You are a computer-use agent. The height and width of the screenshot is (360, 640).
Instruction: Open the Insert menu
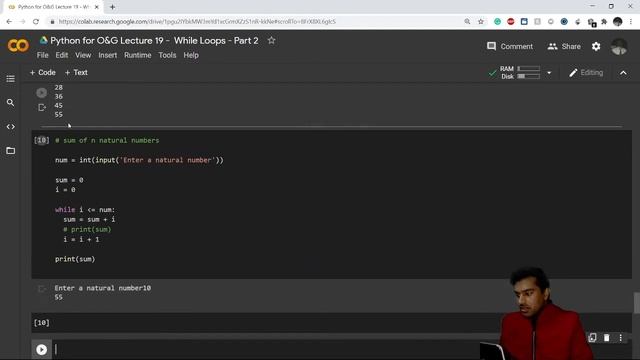point(107,55)
